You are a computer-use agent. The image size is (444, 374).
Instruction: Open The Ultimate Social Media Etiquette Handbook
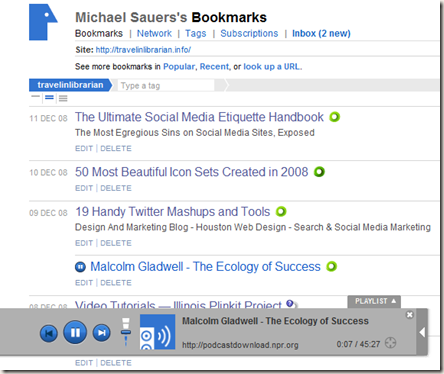[199, 117]
